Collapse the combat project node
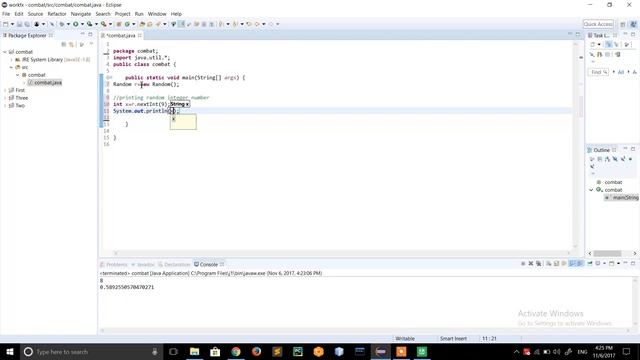Screen dimensions: 640x360 tap(5, 52)
